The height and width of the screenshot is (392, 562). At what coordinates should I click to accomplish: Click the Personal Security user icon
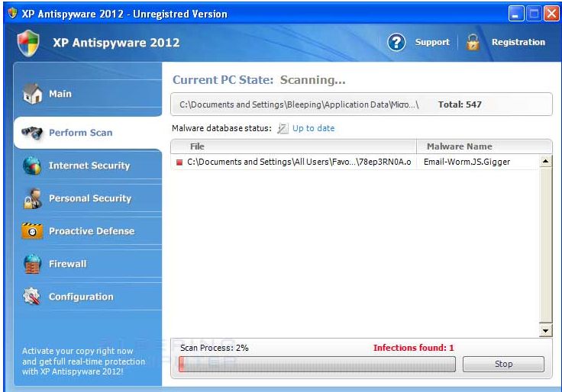(x=33, y=198)
